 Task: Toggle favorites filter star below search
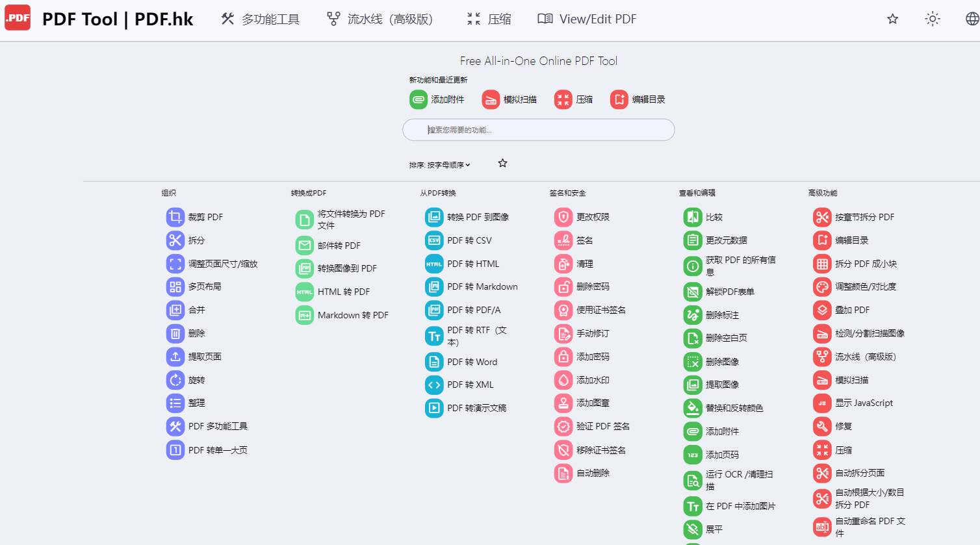coord(502,163)
